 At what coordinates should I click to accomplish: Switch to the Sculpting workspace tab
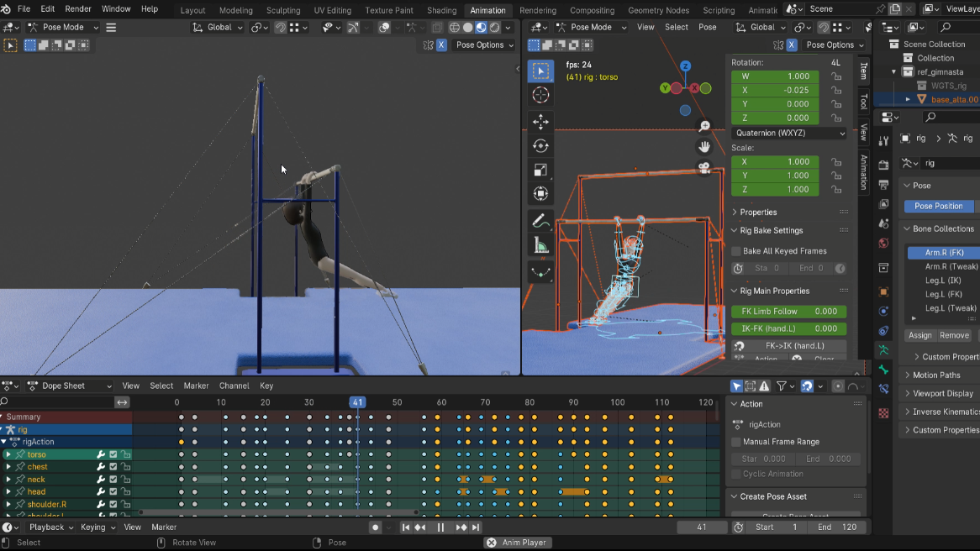(283, 10)
